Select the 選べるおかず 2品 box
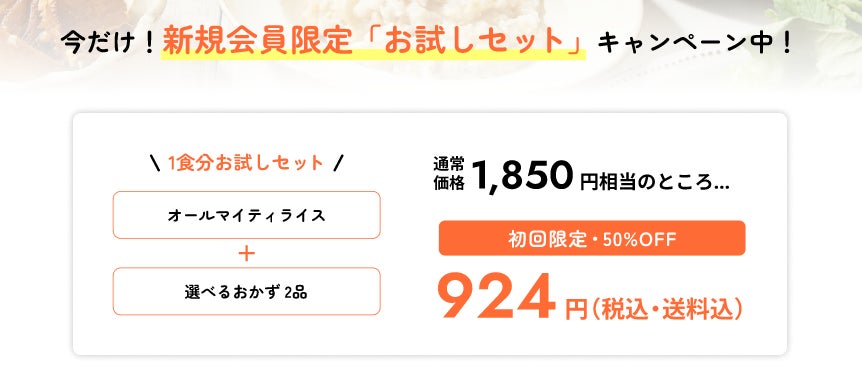862x384 pixels. (246, 291)
